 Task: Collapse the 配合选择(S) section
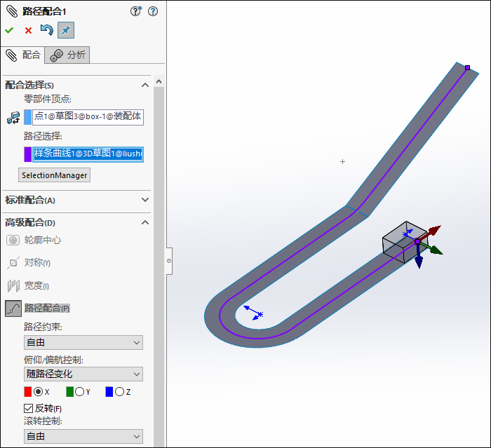(x=145, y=85)
